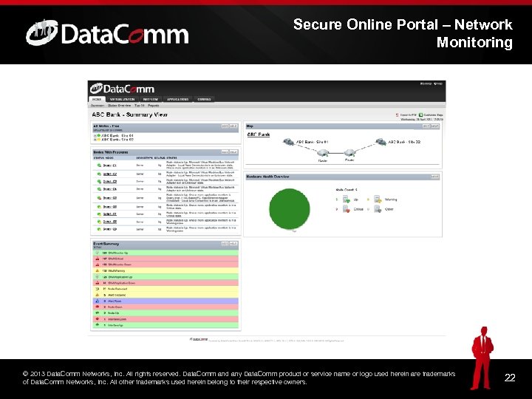532x399 pixels.
Task: Click the Node Rebooted event icon
Action: [x=98, y=289]
